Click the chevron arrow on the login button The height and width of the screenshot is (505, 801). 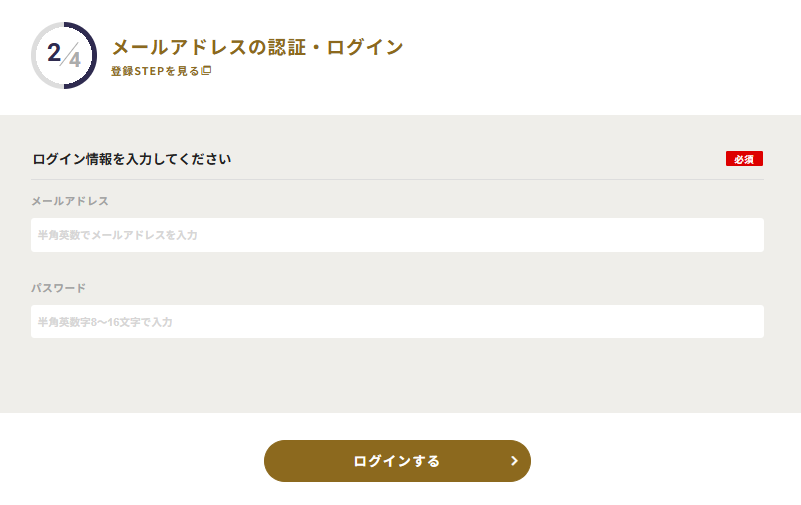[x=514, y=461]
